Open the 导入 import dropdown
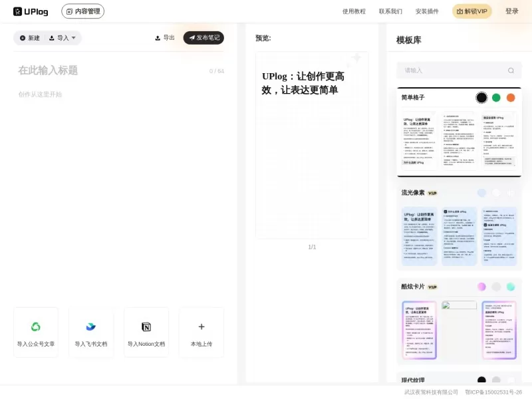Image resolution: width=532 pixels, height=399 pixels. click(x=63, y=38)
